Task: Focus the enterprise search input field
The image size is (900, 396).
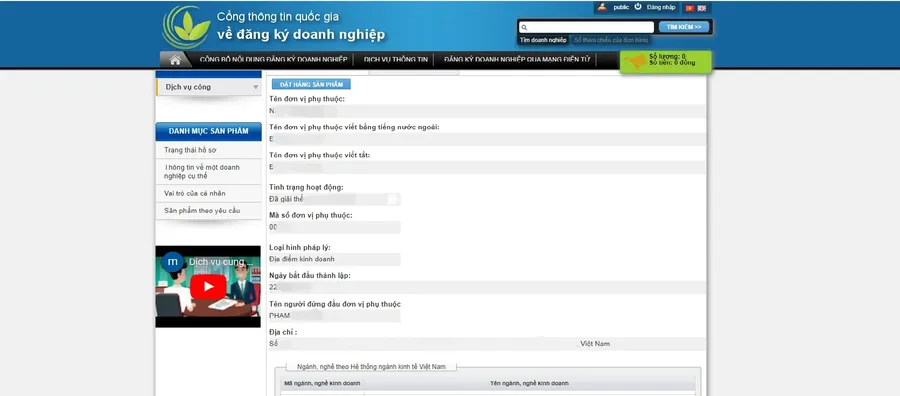Action: pos(586,27)
